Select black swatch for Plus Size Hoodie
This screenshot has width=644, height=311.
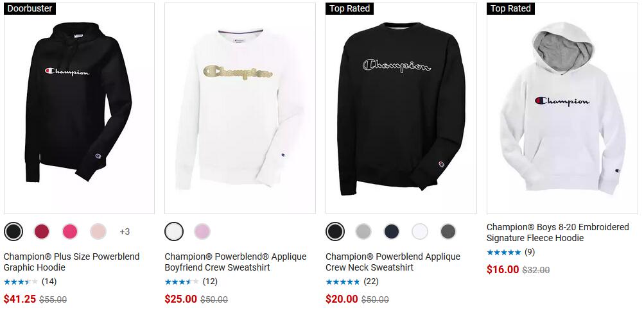(13, 231)
